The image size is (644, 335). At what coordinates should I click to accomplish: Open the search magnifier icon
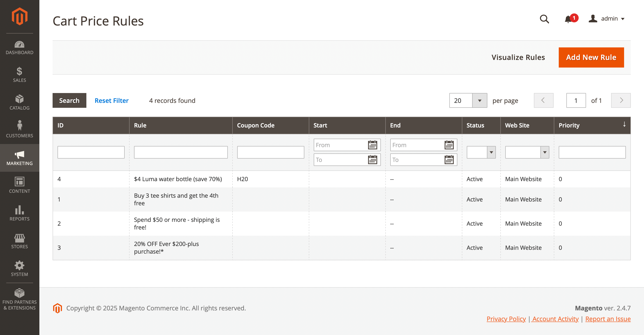tap(544, 19)
